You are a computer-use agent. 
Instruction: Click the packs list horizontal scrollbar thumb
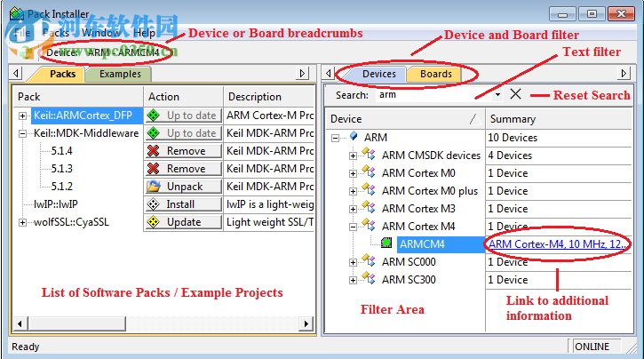(76, 323)
